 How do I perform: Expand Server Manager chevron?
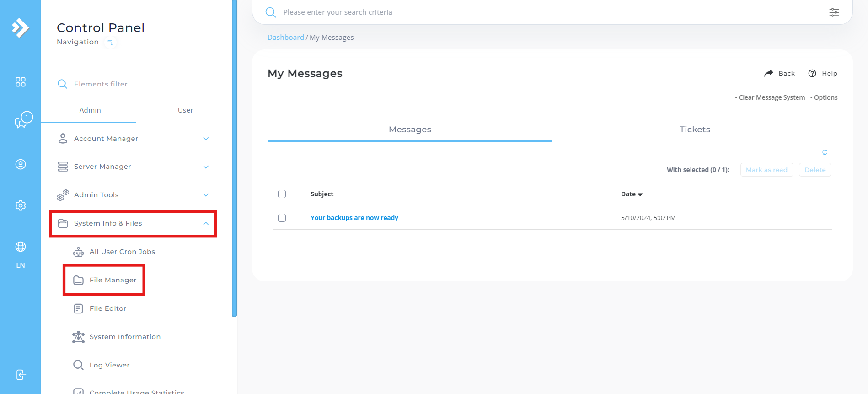[206, 167]
